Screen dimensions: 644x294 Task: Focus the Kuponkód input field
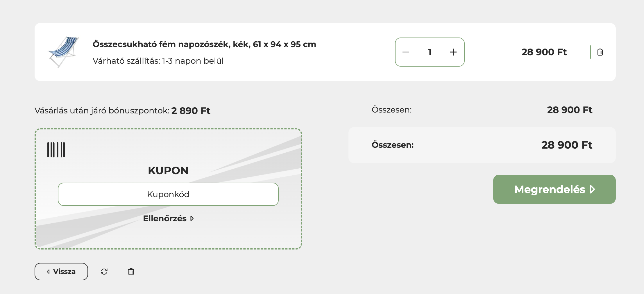(168, 194)
